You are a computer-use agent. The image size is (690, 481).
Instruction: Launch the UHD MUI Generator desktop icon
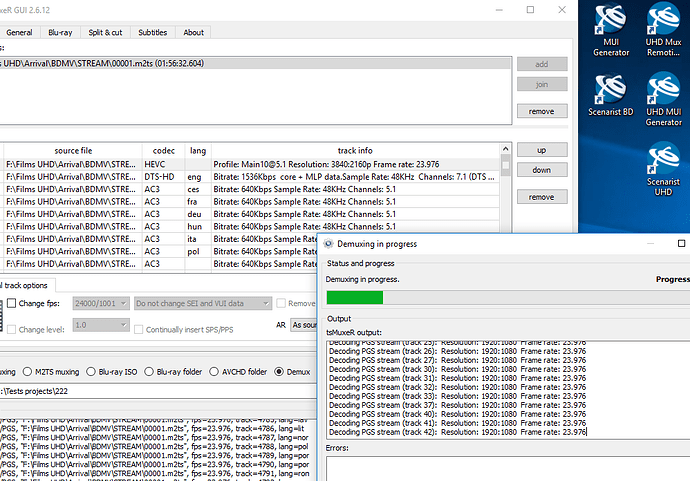point(663,100)
